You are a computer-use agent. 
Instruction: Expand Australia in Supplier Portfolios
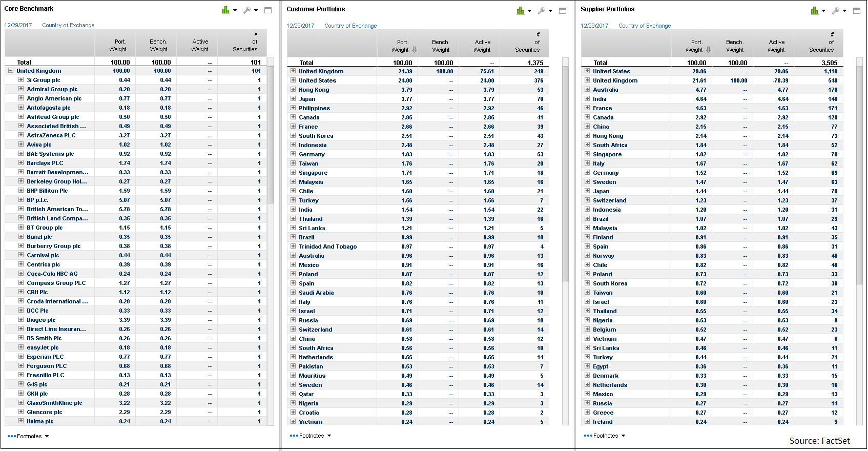coord(587,90)
